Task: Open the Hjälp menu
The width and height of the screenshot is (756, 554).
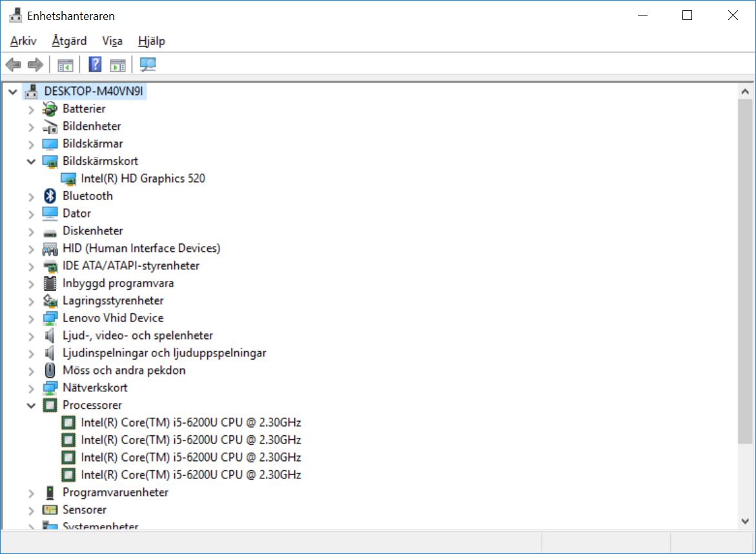Action: click(x=151, y=41)
